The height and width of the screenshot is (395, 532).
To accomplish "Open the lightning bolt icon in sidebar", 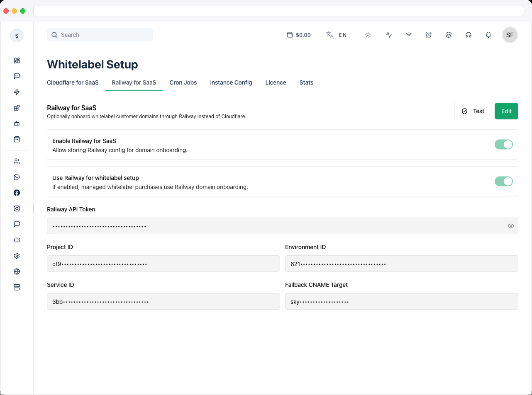I will [x=17, y=92].
